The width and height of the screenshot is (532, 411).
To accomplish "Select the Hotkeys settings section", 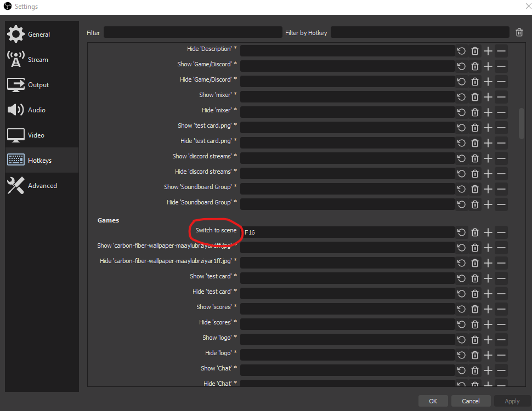I will pos(42,160).
